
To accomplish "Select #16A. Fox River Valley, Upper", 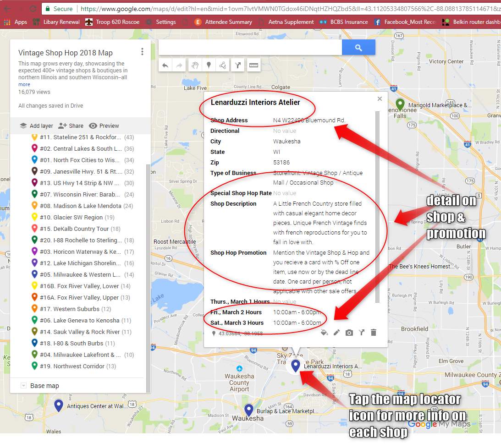I will 81,298.
